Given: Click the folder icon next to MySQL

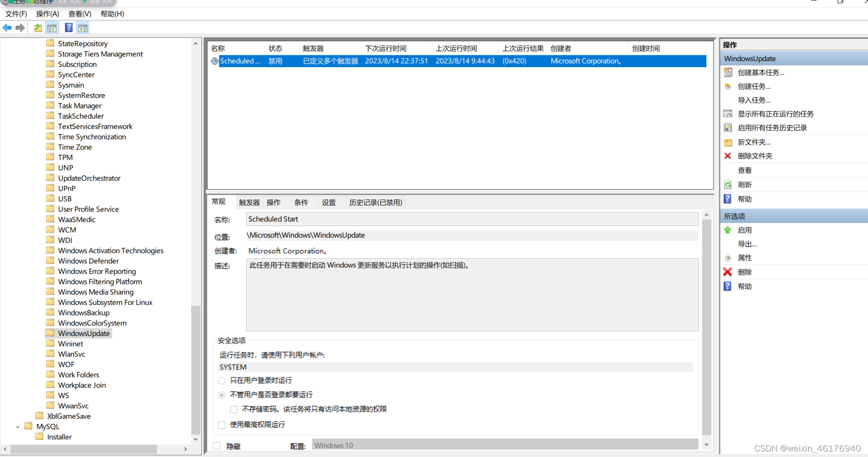Looking at the screenshot, I should (29, 426).
